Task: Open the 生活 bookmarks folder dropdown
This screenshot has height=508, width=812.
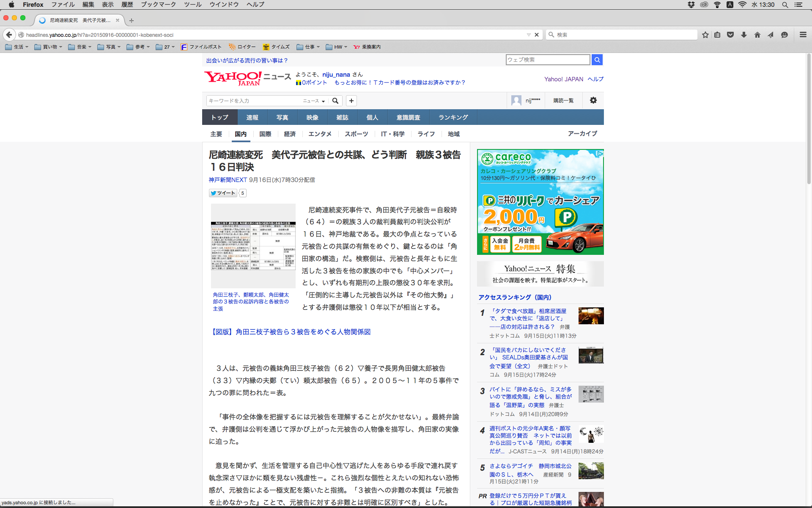Action: click(x=17, y=47)
